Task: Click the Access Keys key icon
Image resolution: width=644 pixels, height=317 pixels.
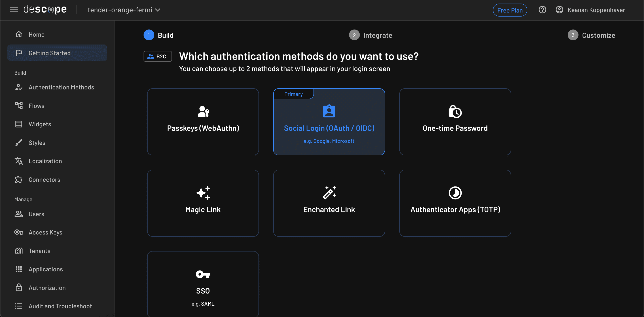Action: 19,232
